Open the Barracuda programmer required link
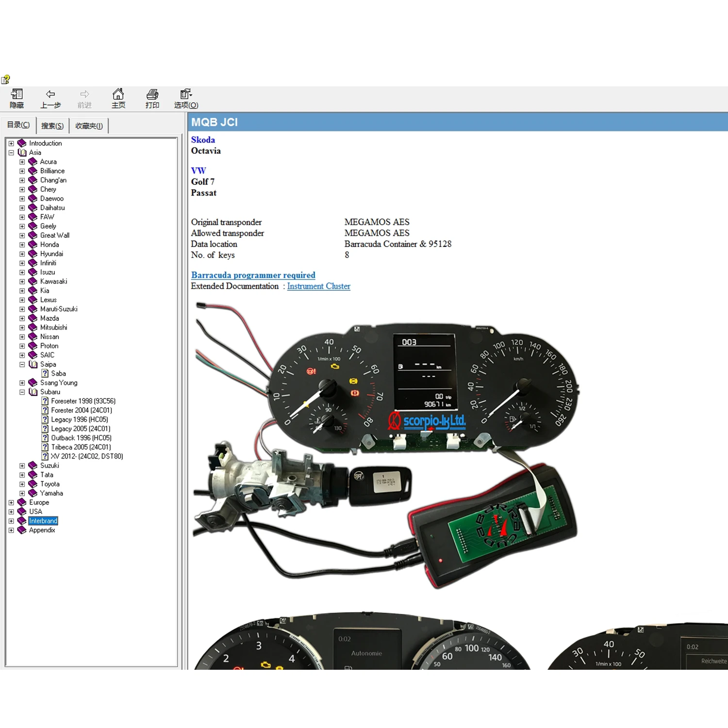 (253, 275)
